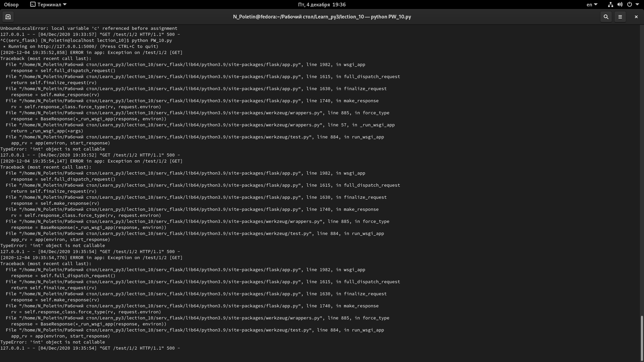The image size is (644, 362).
Task: Open a new terminal tab
Action: (8, 17)
